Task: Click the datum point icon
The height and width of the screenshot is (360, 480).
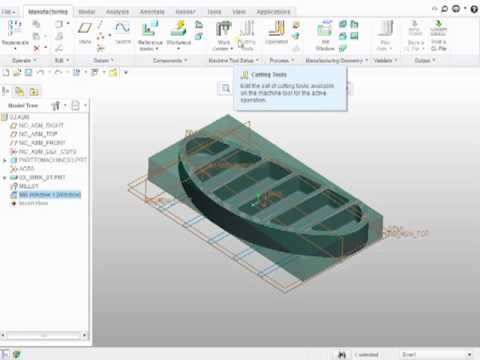Action: point(100,37)
